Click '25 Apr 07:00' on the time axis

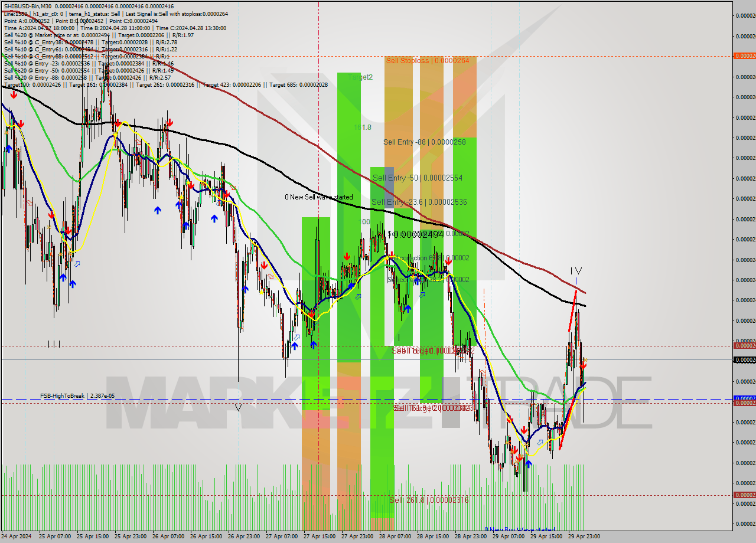point(55,537)
